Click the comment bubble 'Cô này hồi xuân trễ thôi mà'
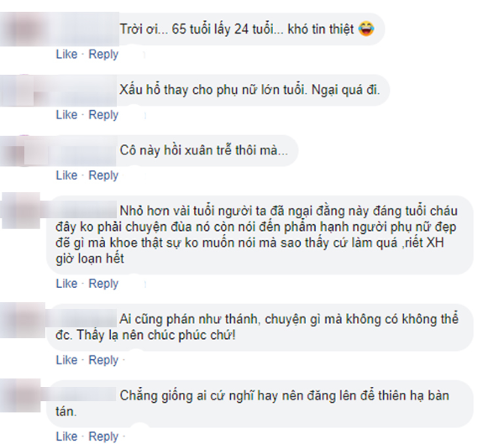Viewport: 504px width, 444px height. point(204,150)
